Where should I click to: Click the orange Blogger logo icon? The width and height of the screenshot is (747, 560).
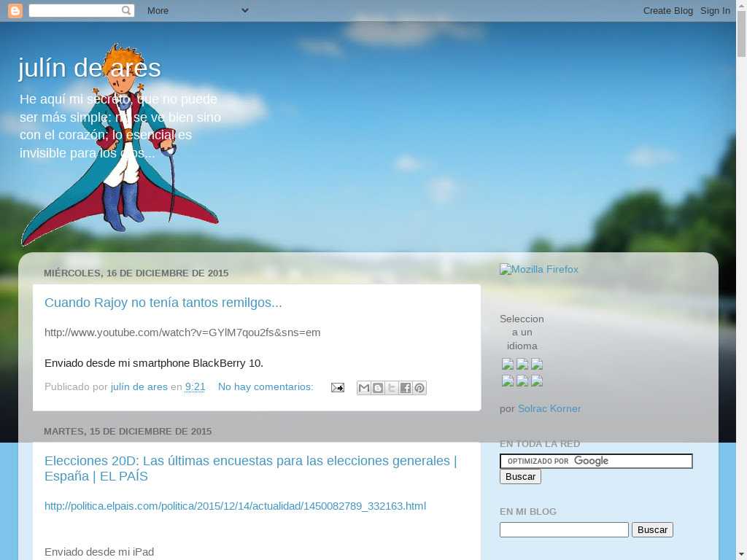click(15, 10)
